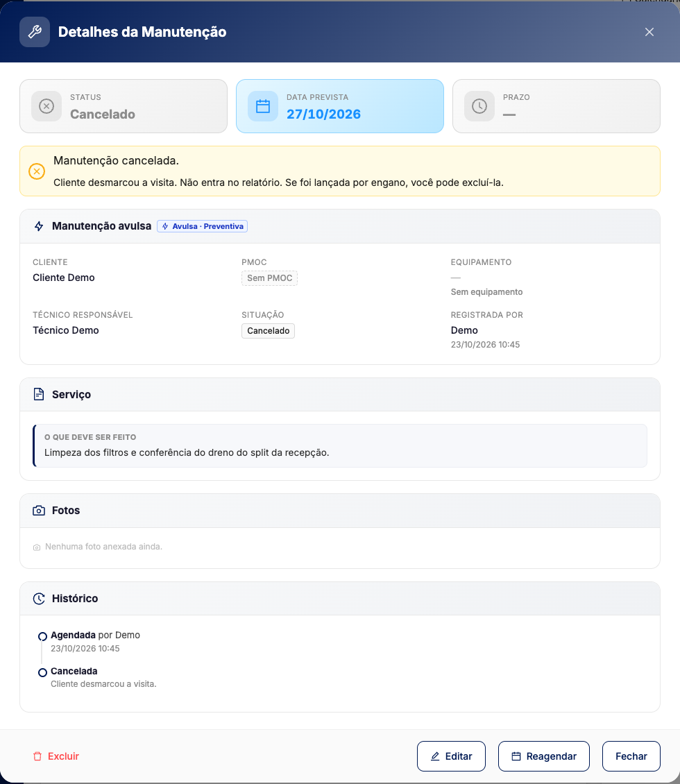Click the calendar icon in Data Prevista card
Screen dimensions: 680x784
(x=263, y=106)
